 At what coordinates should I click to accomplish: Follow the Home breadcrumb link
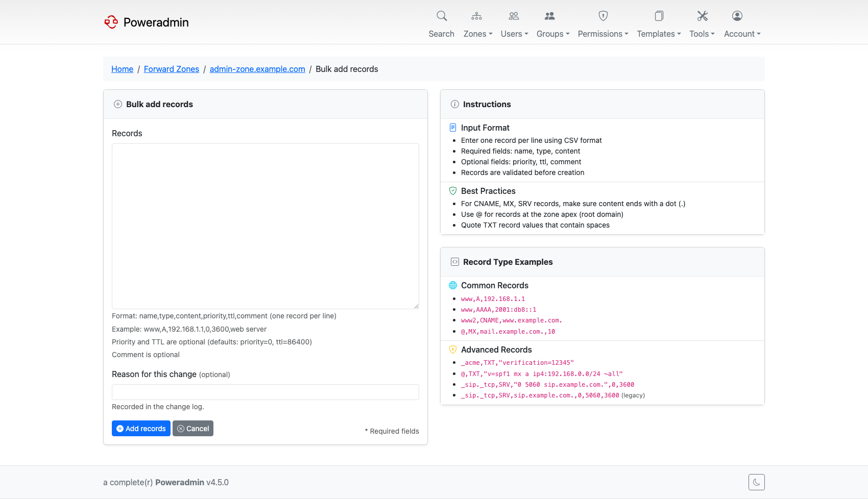pyautogui.click(x=122, y=69)
